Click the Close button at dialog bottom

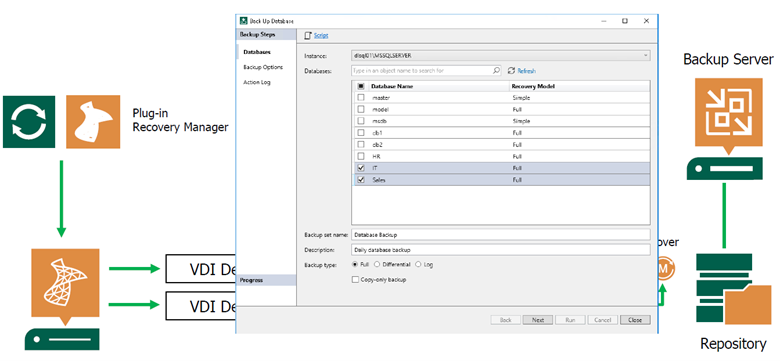pos(635,320)
